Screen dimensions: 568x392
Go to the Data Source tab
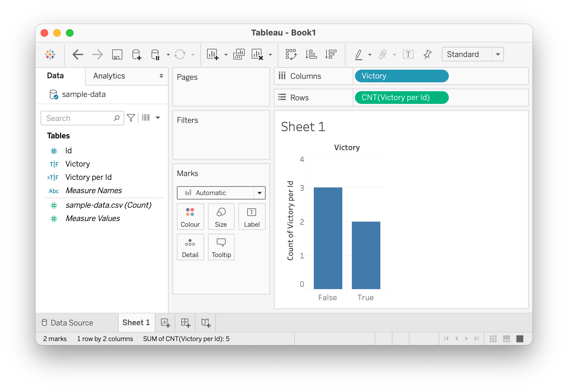72,323
